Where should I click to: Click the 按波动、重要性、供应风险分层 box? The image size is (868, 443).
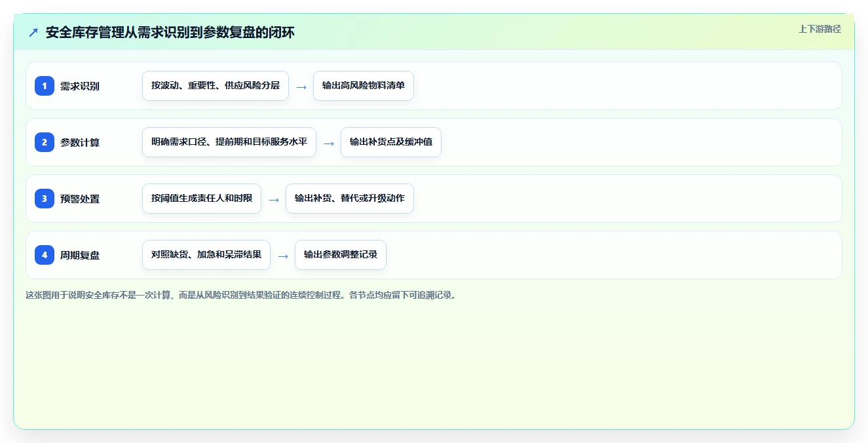click(216, 86)
